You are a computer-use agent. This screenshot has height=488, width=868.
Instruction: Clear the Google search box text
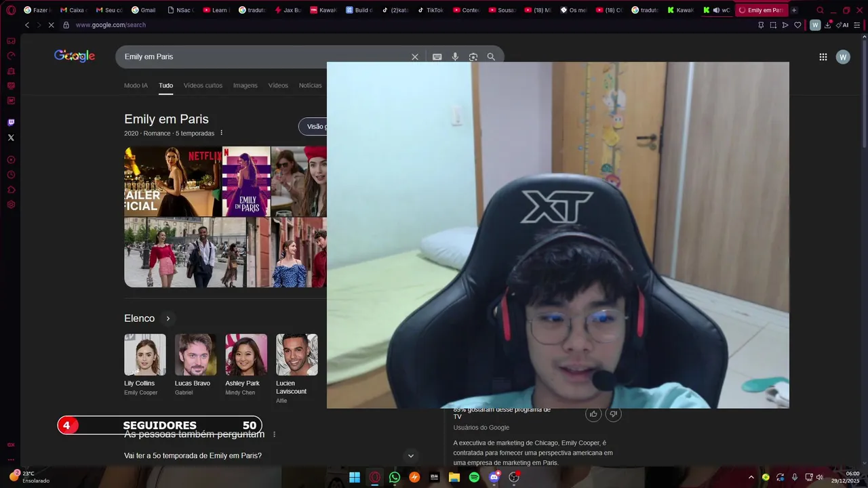click(415, 57)
